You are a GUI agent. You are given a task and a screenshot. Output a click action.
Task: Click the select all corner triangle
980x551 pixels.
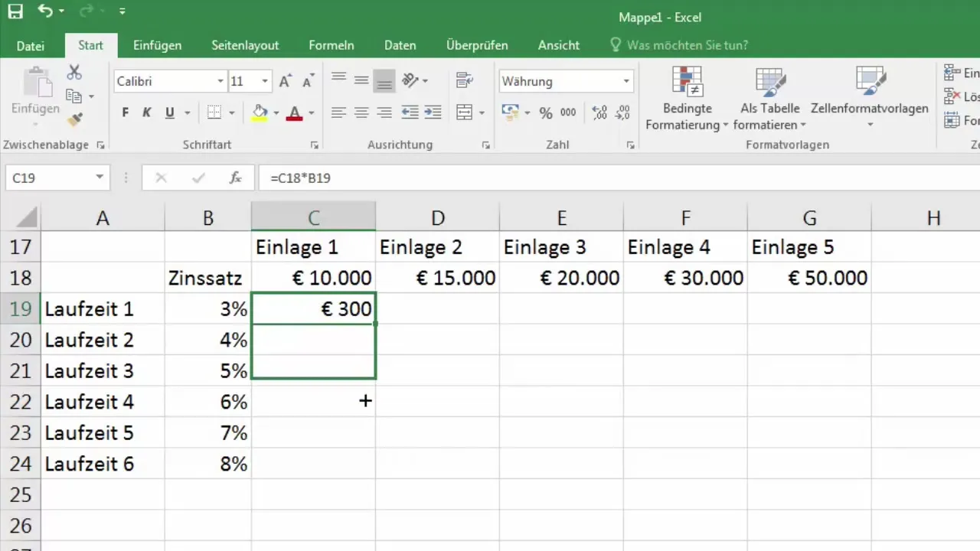click(x=26, y=218)
